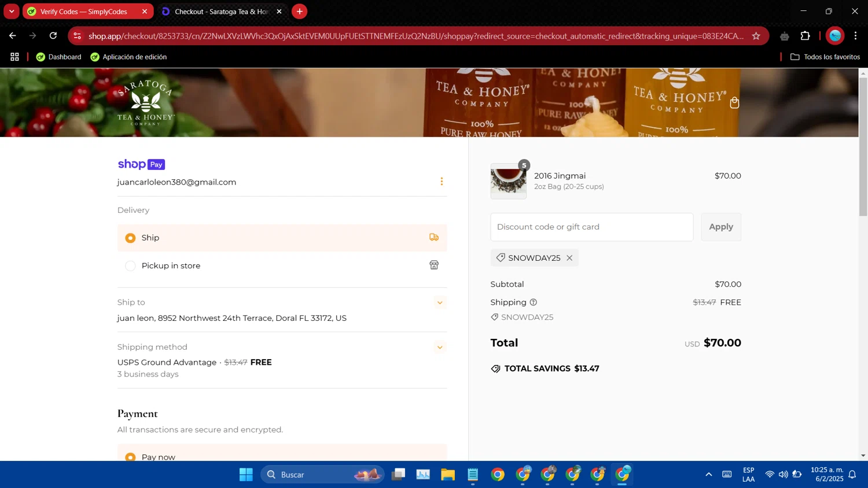Open the Chrome profile avatar
The height and width of the screenshot is (488, 868).
[x=835, y=36]
